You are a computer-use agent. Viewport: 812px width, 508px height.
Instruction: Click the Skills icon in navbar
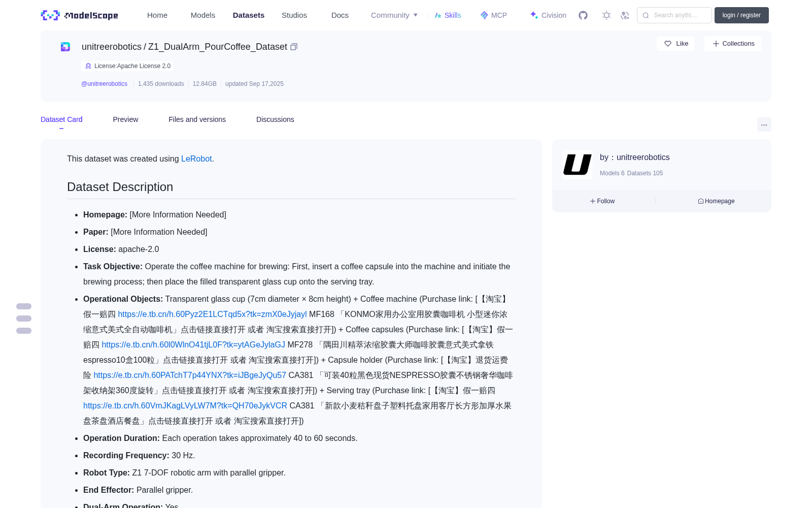(438, 15)
